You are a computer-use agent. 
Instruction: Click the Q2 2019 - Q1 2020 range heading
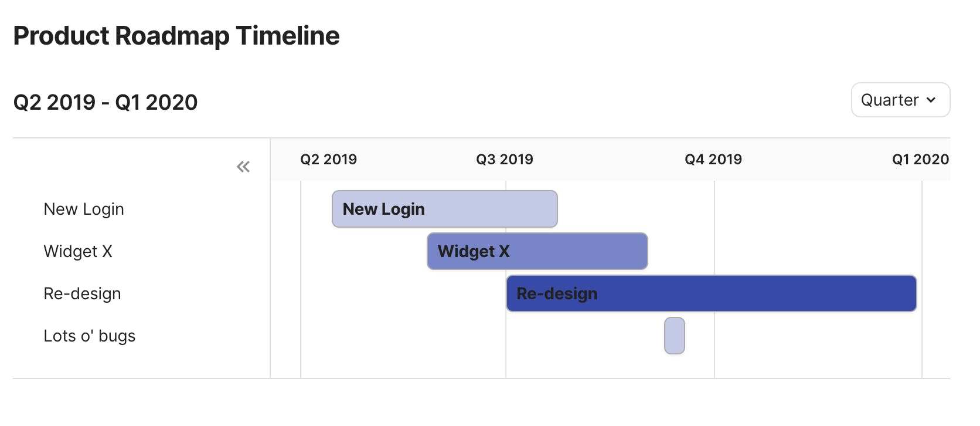tap(106, 103)
